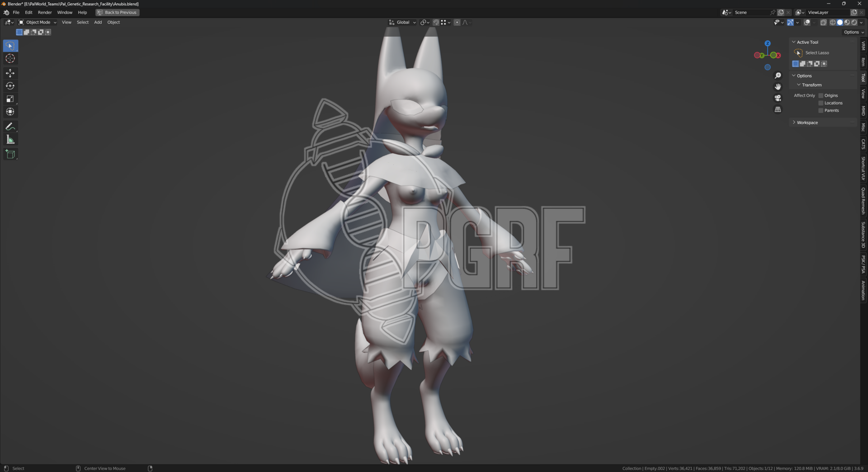Choose the Add Cube tool

pos(10,154)
